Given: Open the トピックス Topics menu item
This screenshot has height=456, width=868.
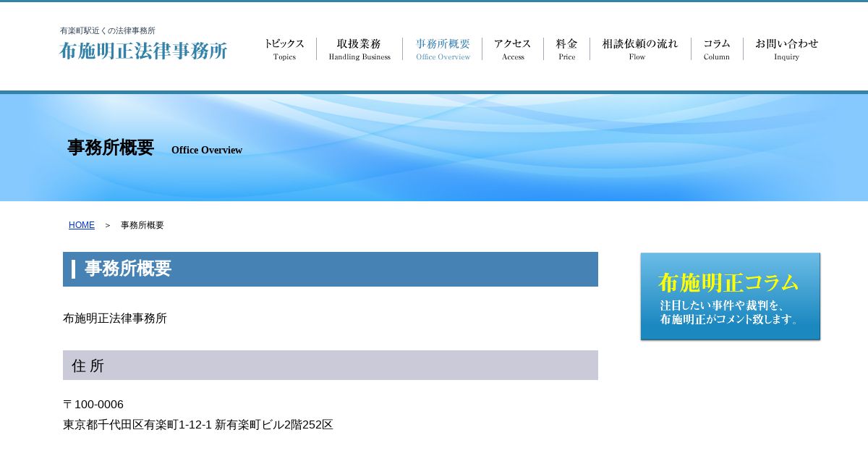Looking at the screenshot, I should (284, 48).
